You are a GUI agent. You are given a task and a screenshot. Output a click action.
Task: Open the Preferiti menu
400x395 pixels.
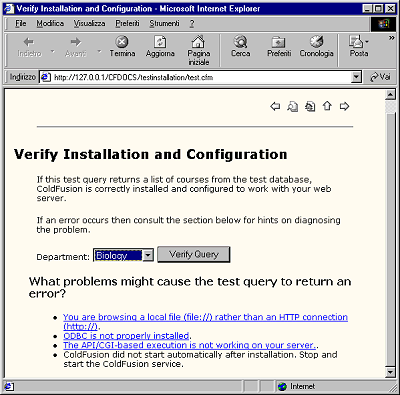point(127,23)
